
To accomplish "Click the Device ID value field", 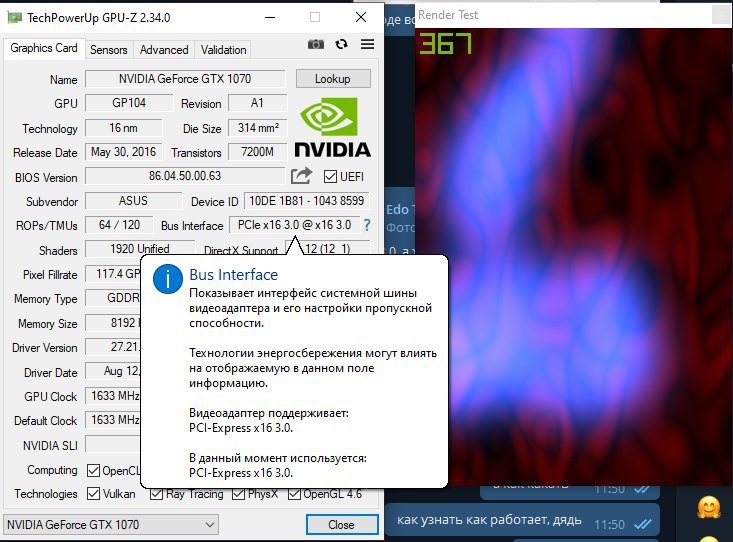I will [x=307, y=201].
